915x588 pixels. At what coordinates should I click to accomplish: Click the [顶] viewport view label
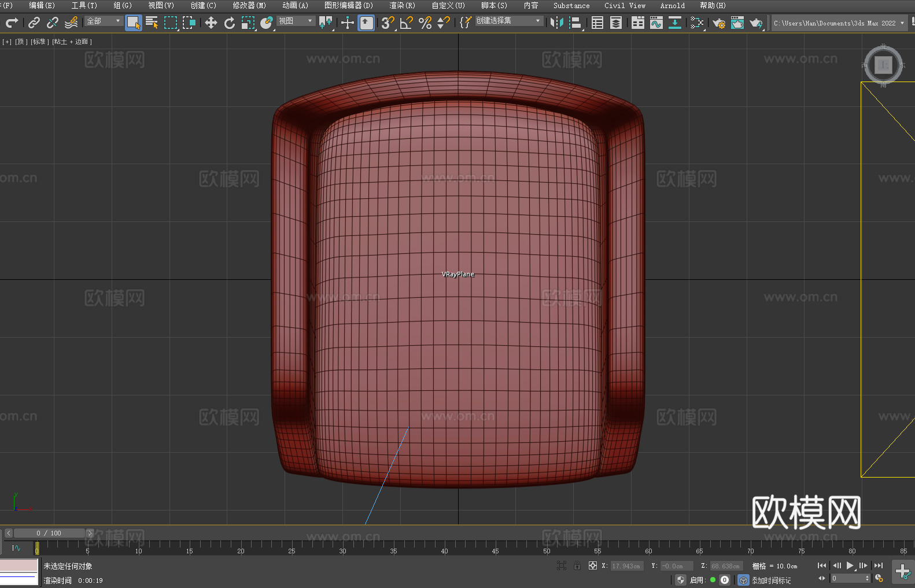point(21,42)
